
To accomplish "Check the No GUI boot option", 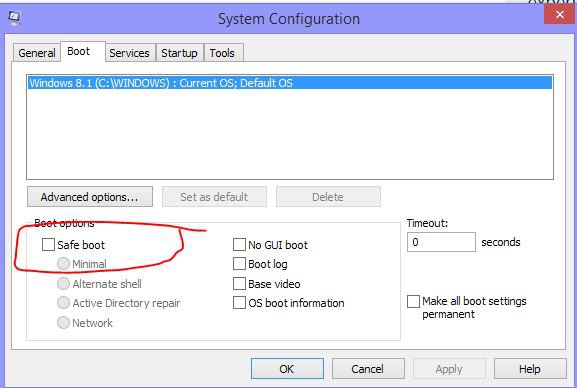I will tap(239, 244).
